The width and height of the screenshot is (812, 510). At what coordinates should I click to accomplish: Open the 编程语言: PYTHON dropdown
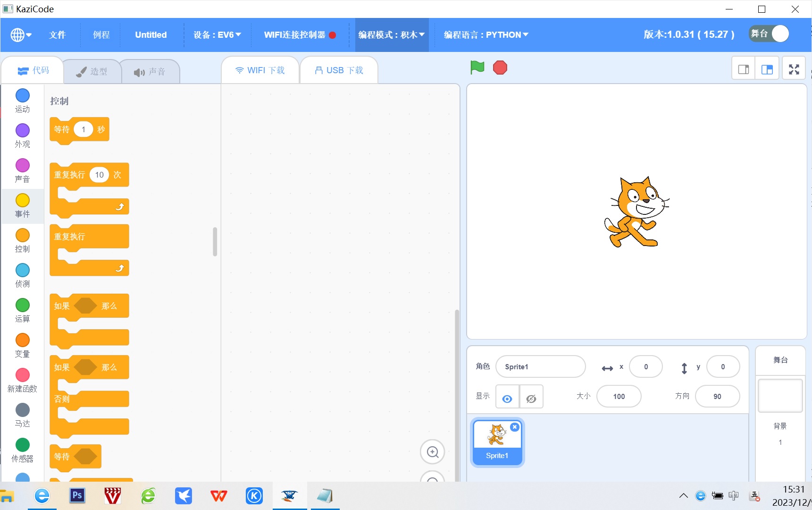click(x=486, y=35)
